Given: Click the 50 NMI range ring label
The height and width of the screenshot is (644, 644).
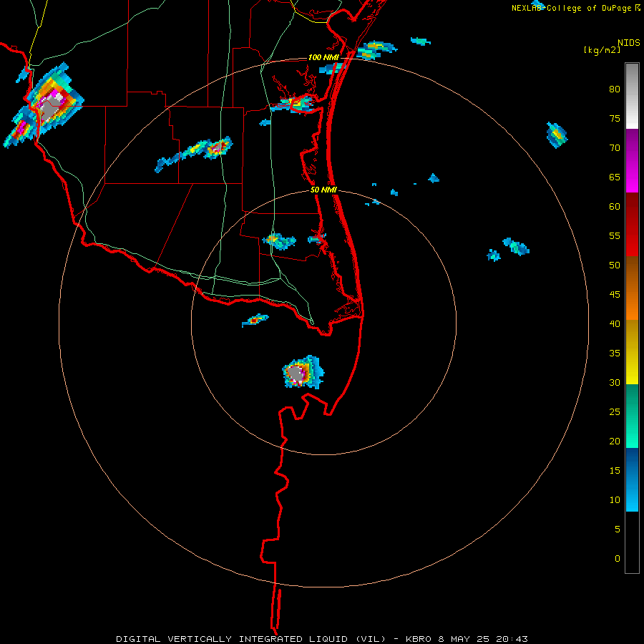Looking at the screenshot, I should 323,190.
